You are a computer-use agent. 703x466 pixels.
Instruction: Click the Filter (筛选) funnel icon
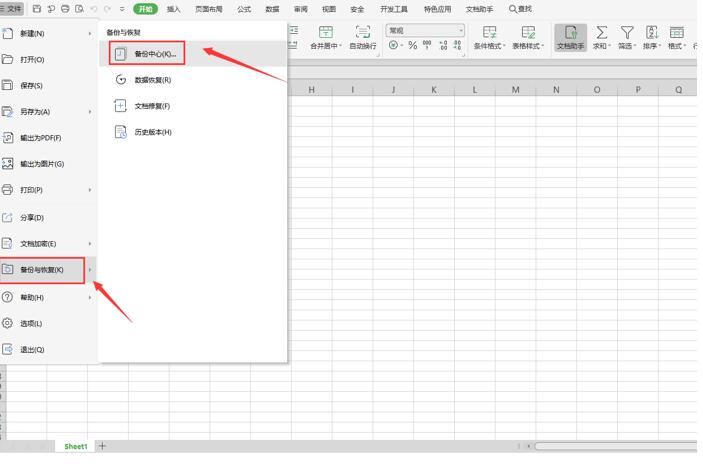pos(627,33)
